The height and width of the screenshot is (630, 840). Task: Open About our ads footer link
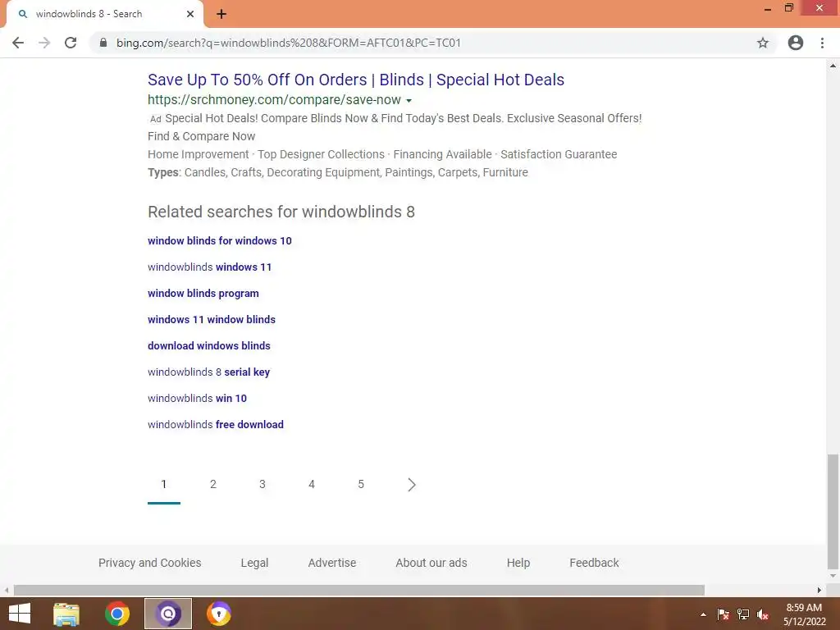tap(431, 563)
